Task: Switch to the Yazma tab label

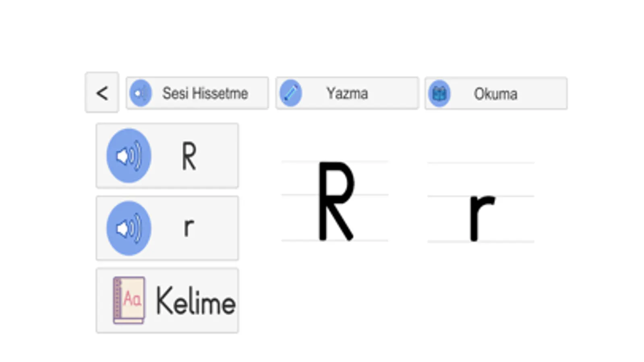Action: click(x=347, y=93)
